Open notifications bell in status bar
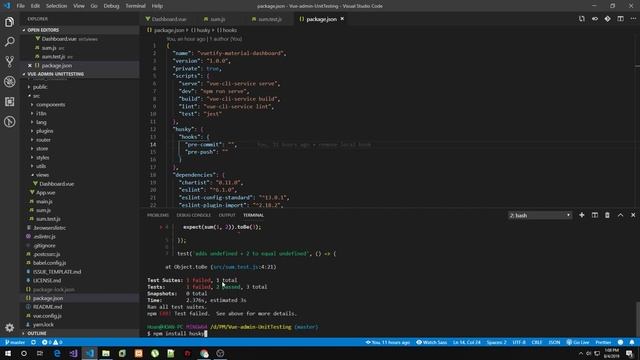 (x=632, y=342)
